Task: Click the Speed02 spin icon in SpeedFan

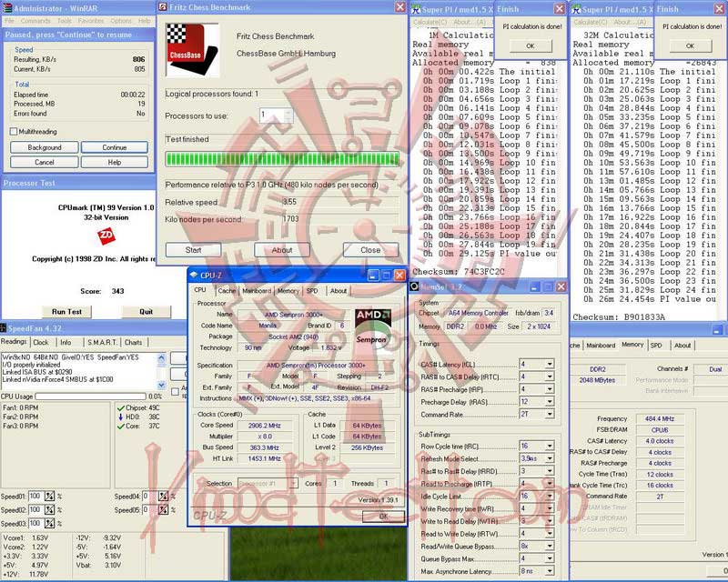Action: 50,509
